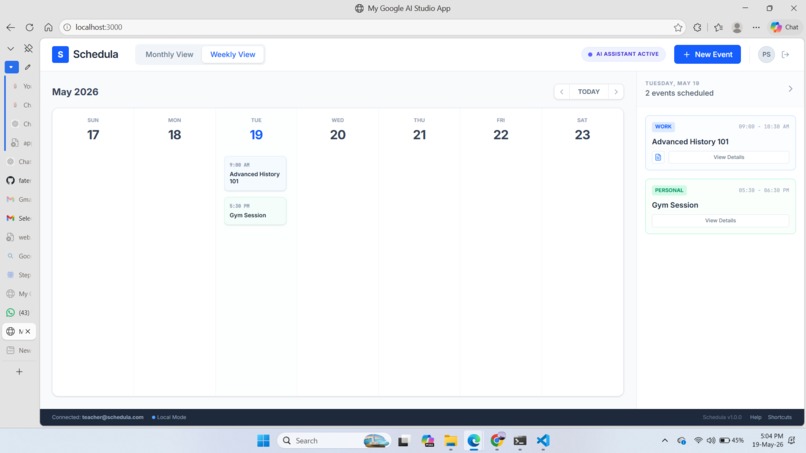Open Advanced History 101 calendar event
This screenshot has height=453, width=806.
[255, 173]
